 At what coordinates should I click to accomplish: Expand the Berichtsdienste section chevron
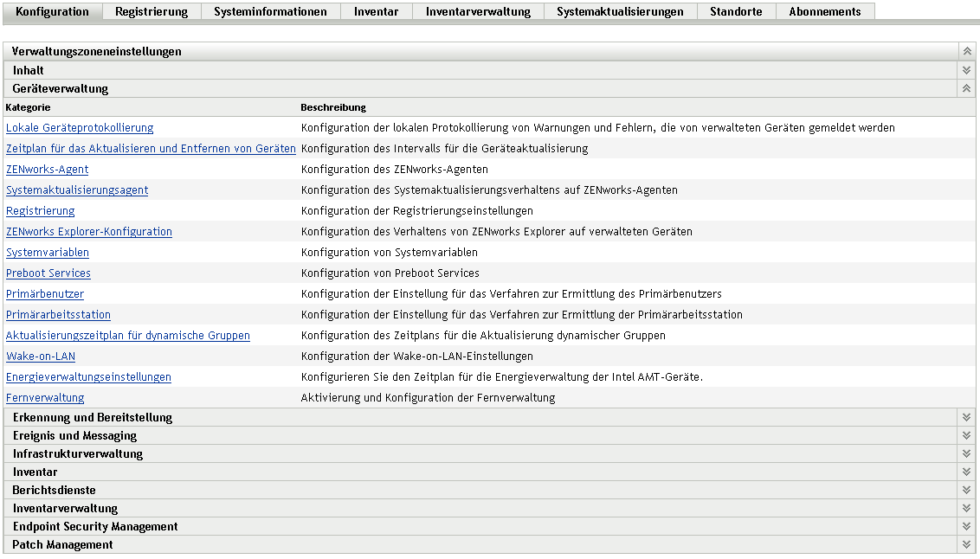(x=967, y=490)
